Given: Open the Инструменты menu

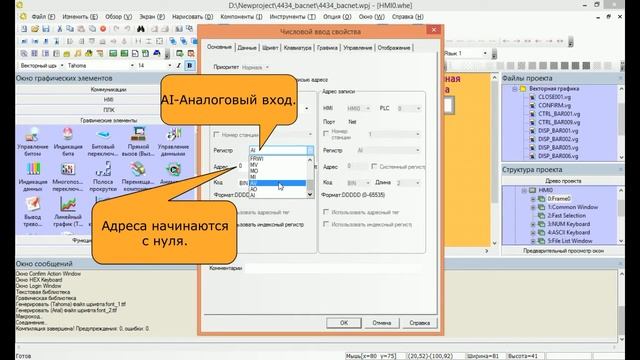Looking at the screenshot, I should [x=293, y=17].
